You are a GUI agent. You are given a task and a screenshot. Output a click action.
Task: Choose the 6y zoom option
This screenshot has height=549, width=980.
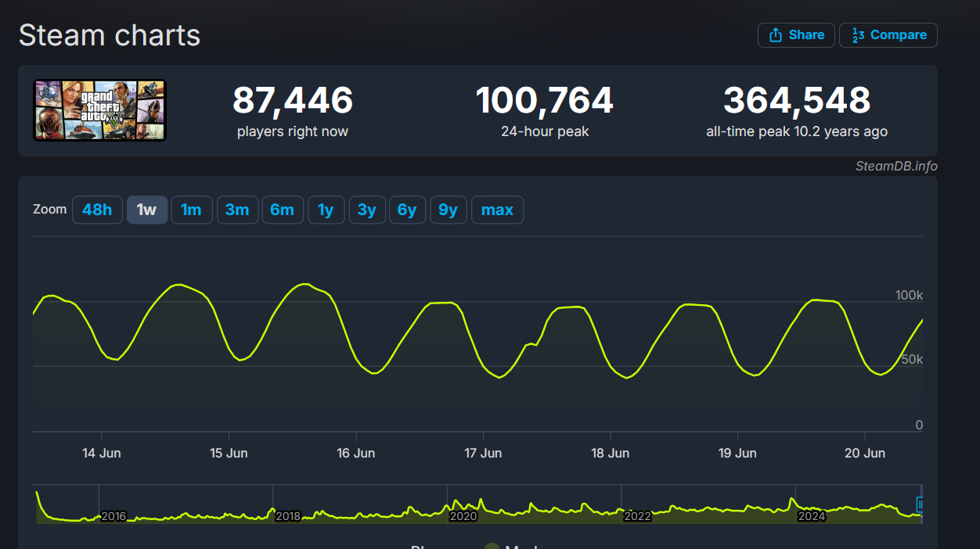408,210
